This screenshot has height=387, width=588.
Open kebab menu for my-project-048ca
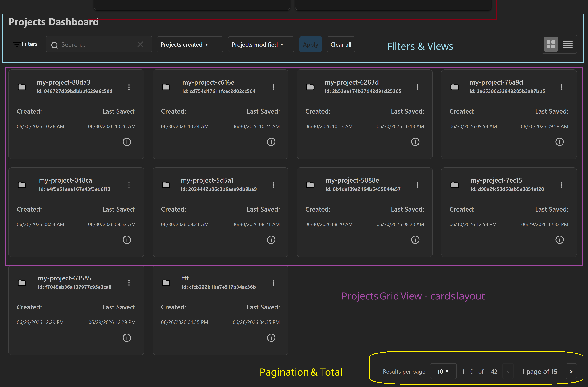tap(129, 185)
